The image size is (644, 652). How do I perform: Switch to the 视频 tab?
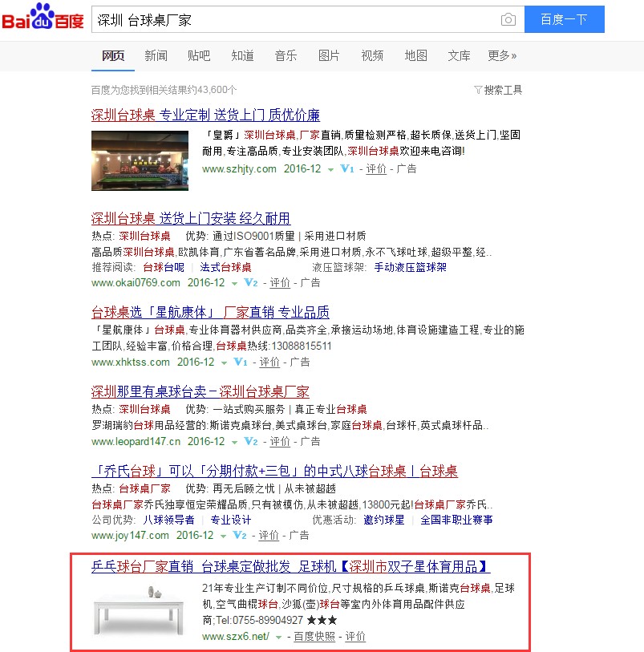(x=372, y=55)
